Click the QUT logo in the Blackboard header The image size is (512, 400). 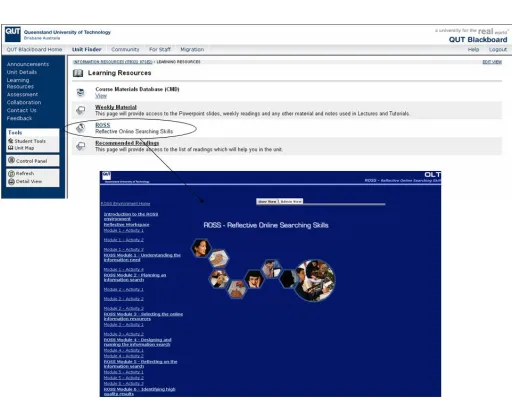(x=13, y=34)
